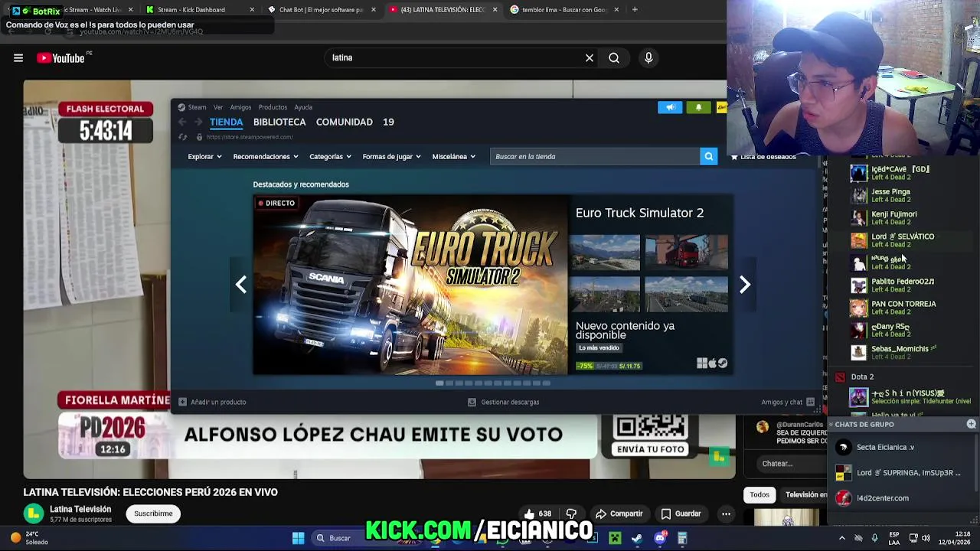Open Steam announcements megaphone button
The width and height of the screenshot is (980, 551).
click(x=670, y=107)
